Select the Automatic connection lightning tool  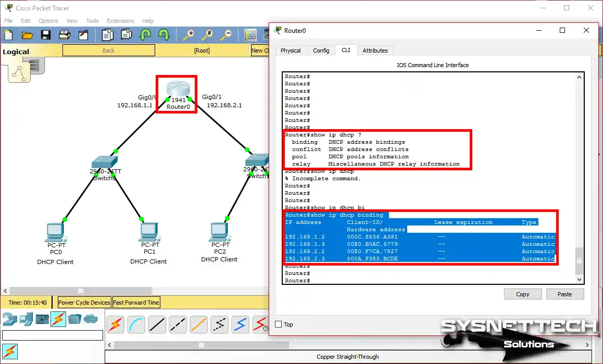click(x=115, y=324)
